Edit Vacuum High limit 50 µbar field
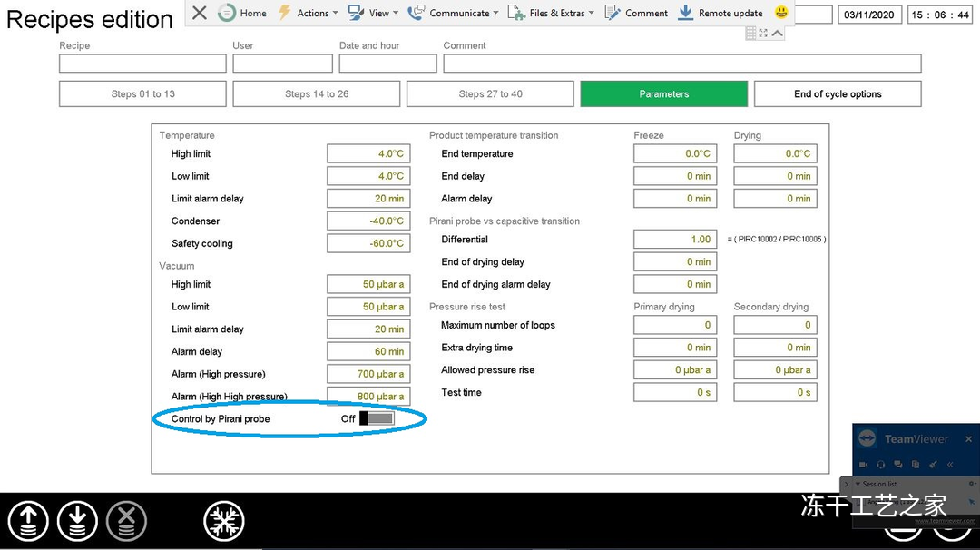The image size is (980, 550). (x=368, y=284)
